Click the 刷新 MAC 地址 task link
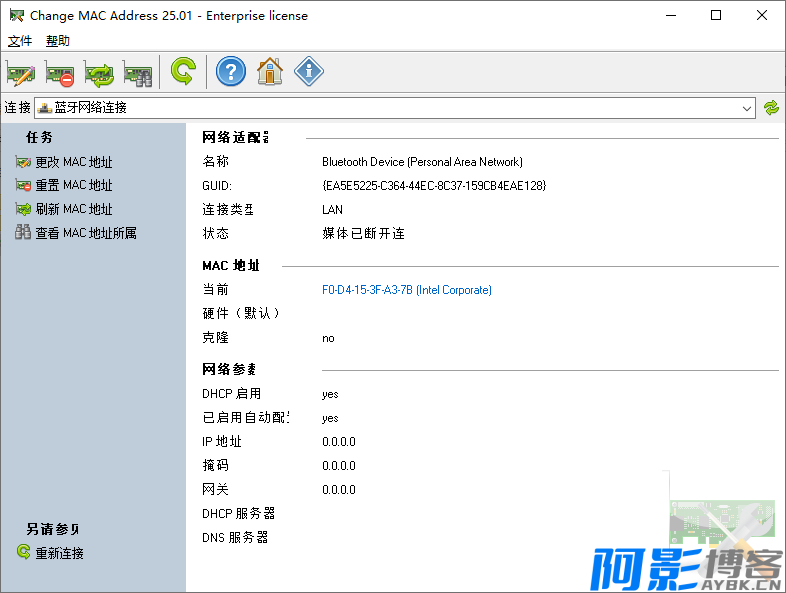This screenshot has width=786, height=593. tap(74, 209)
